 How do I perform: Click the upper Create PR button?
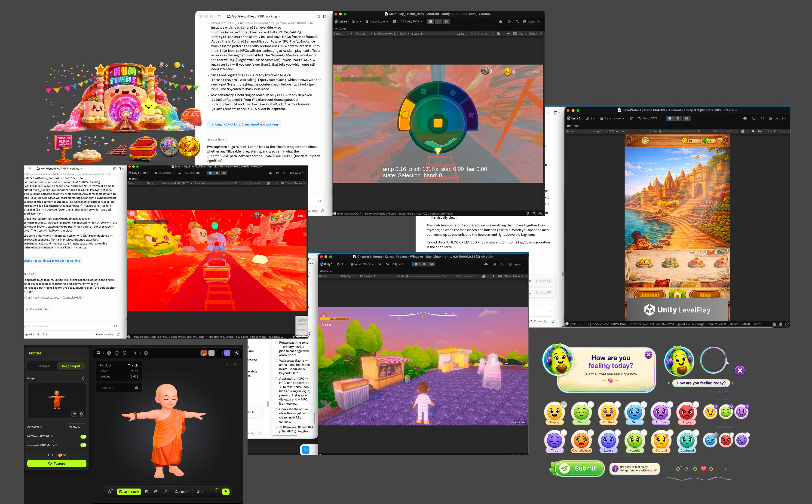(543, 281)
